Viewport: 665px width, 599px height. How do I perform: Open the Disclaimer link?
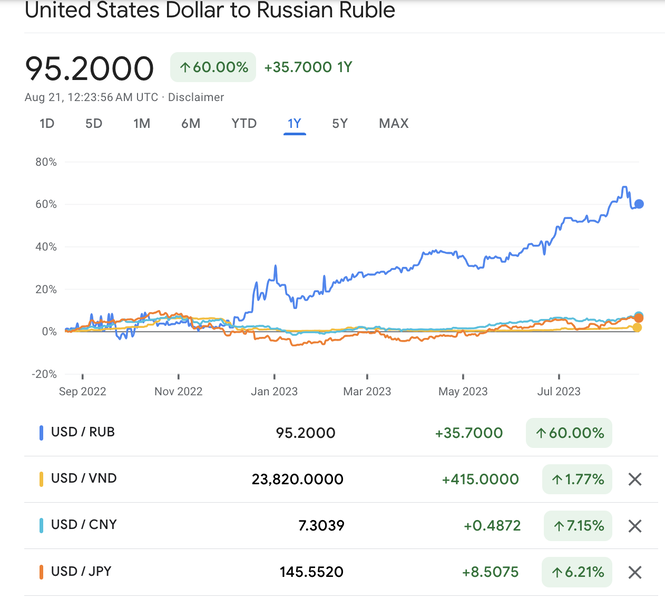click(196, 97)
